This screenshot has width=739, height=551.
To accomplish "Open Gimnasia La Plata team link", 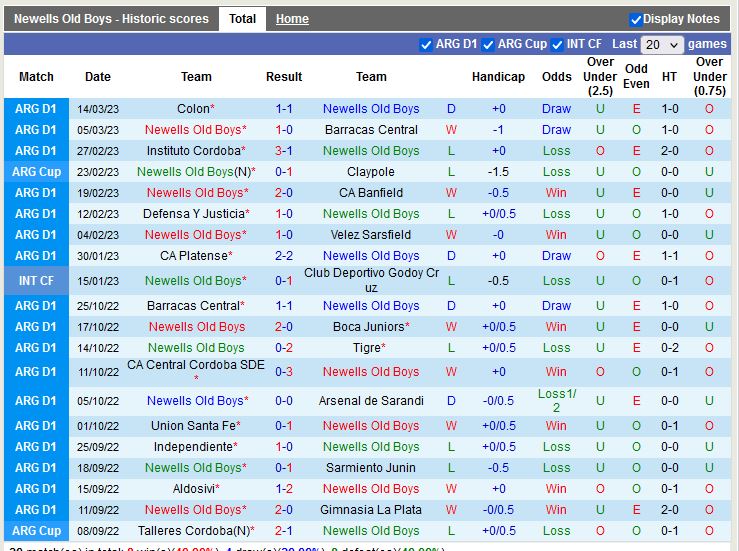I will click(x=371, y=510).
